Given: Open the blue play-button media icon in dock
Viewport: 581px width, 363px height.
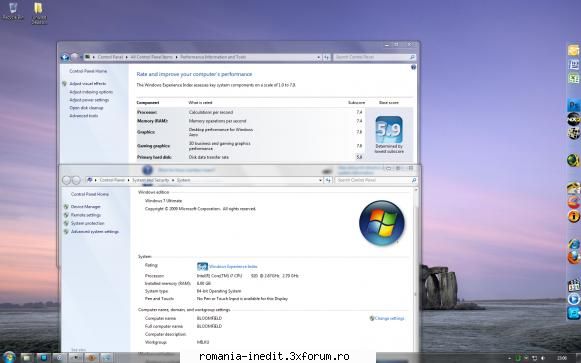Looking at the screenshot, I should point(574,299).
